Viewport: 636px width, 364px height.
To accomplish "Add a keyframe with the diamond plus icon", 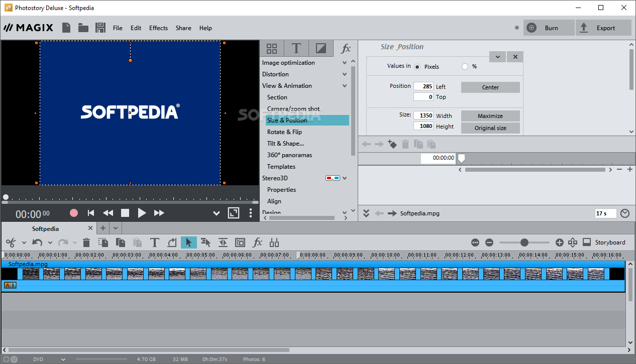I will point(392,144).
